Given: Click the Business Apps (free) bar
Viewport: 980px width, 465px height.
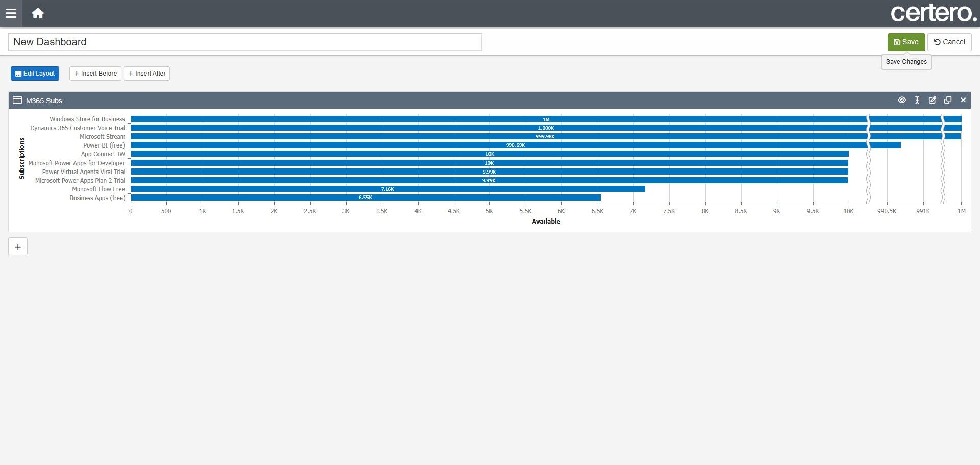Looking at the screenshot, I should pos(365,198).
